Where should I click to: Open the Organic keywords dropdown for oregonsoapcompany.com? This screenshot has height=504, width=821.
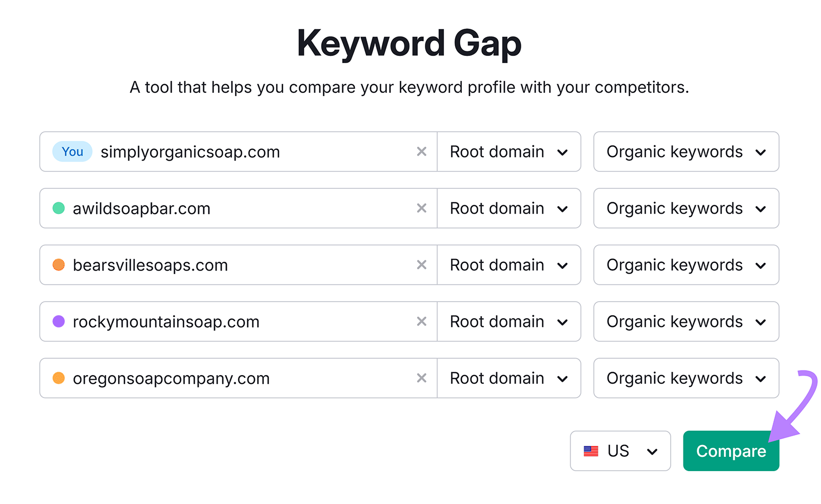(686, 378)
